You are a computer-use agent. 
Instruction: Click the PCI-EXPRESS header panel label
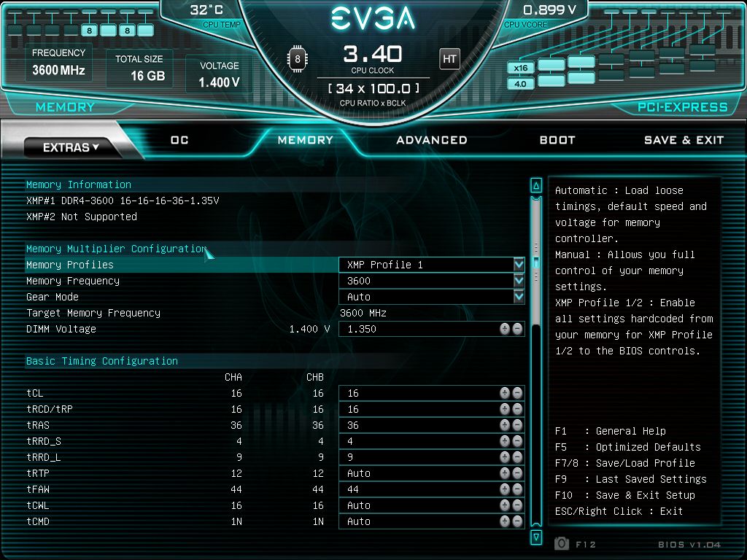[683, 107]
